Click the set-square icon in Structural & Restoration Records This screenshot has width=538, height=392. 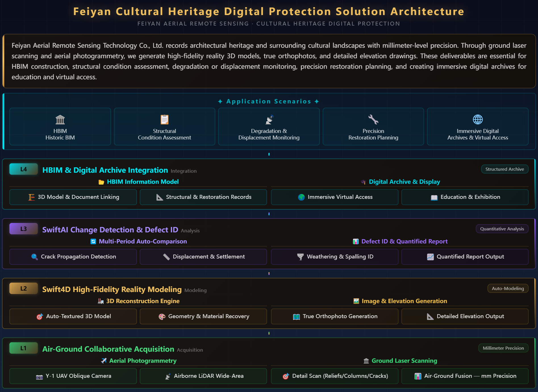coord(160,197)
